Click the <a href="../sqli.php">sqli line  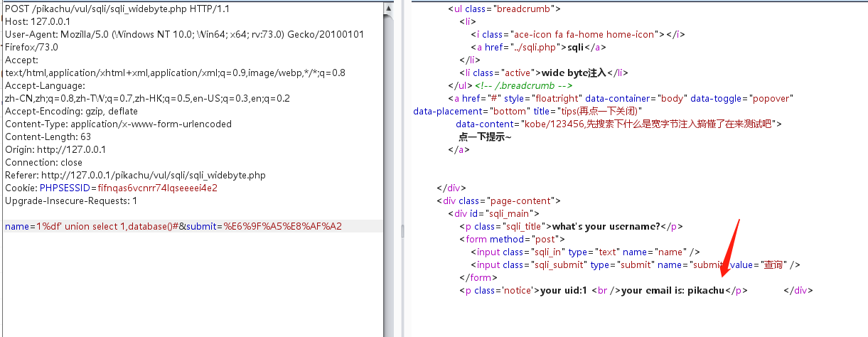click(x=540, y=47)
